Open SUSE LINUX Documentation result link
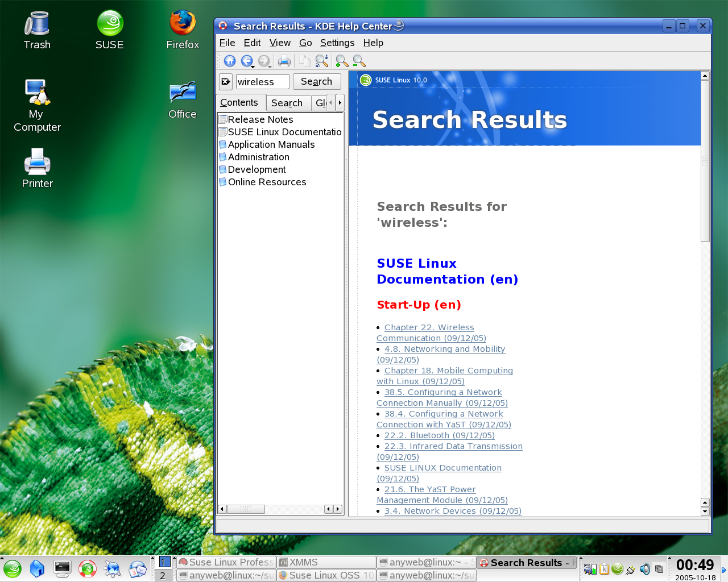728x582 pixels. point(439,473)
